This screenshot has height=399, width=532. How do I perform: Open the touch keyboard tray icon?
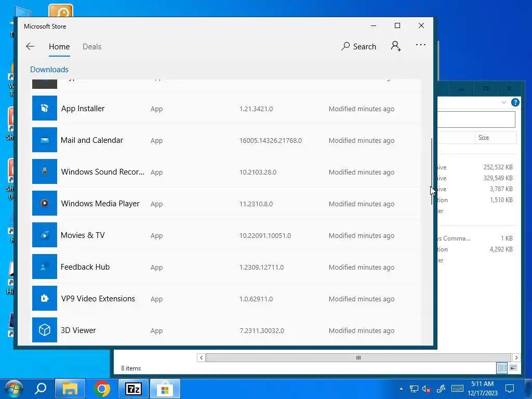(457, 389)
